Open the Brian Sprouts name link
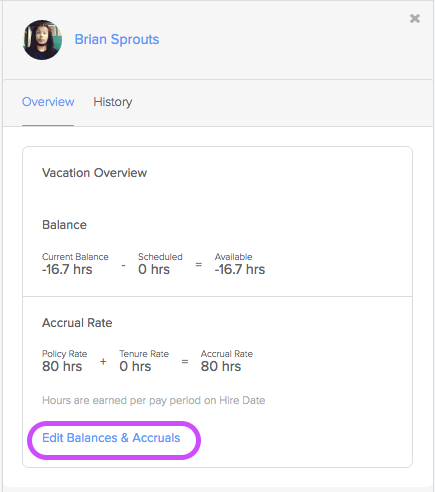This screenshot has width=435, height=492. (x=117, y=39)
